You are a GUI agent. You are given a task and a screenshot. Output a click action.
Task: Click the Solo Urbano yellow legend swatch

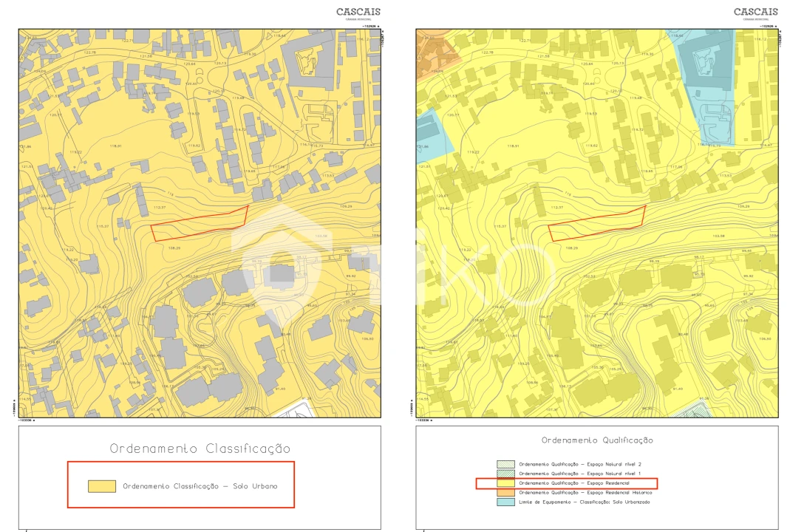click(x=101, y=486)
